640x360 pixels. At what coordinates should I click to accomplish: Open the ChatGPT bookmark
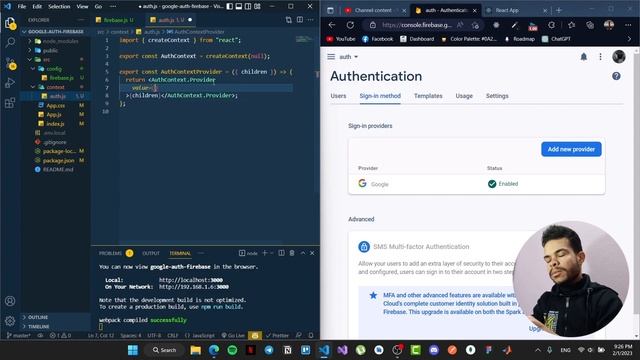pos(556,39)
